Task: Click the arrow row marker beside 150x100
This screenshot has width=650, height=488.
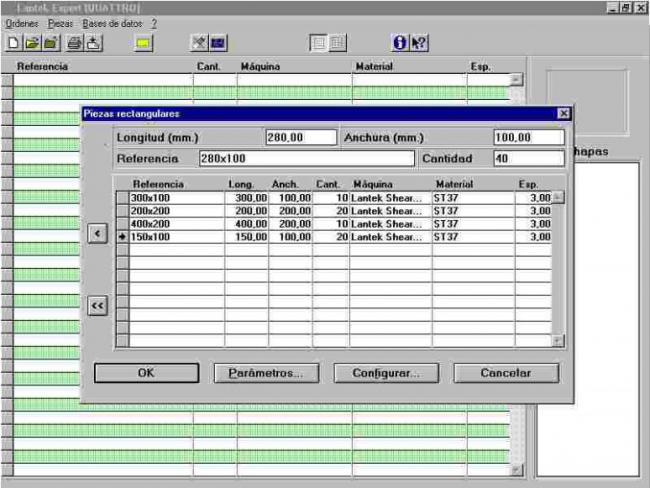Action: point(123,237)
